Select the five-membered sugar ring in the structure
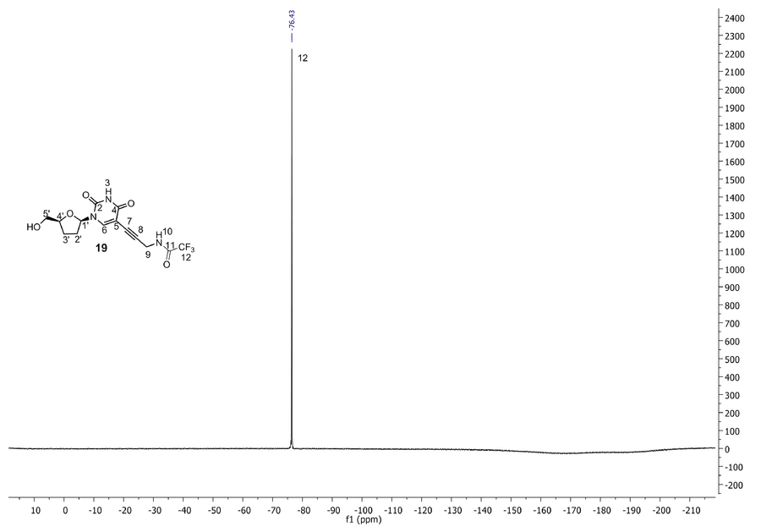 point(74,227)
